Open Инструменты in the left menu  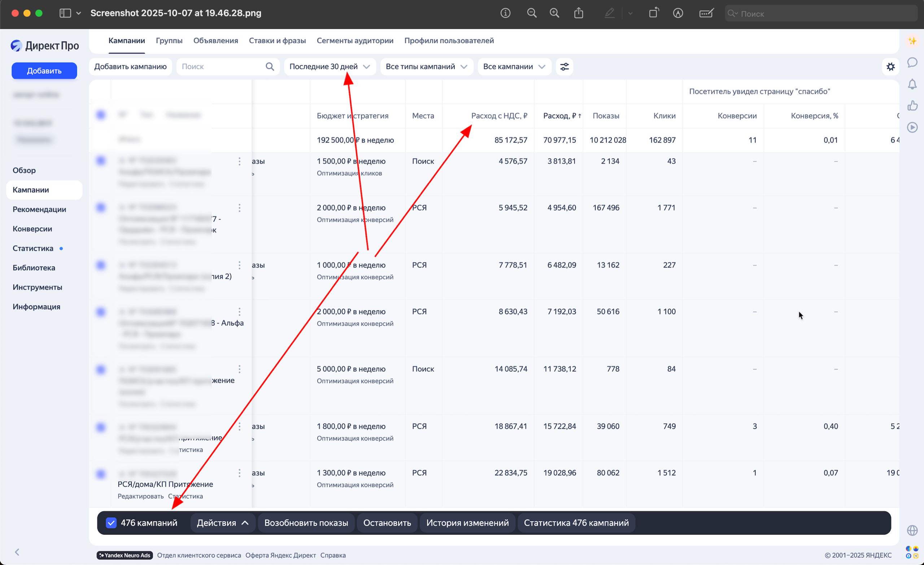(38, 287)
